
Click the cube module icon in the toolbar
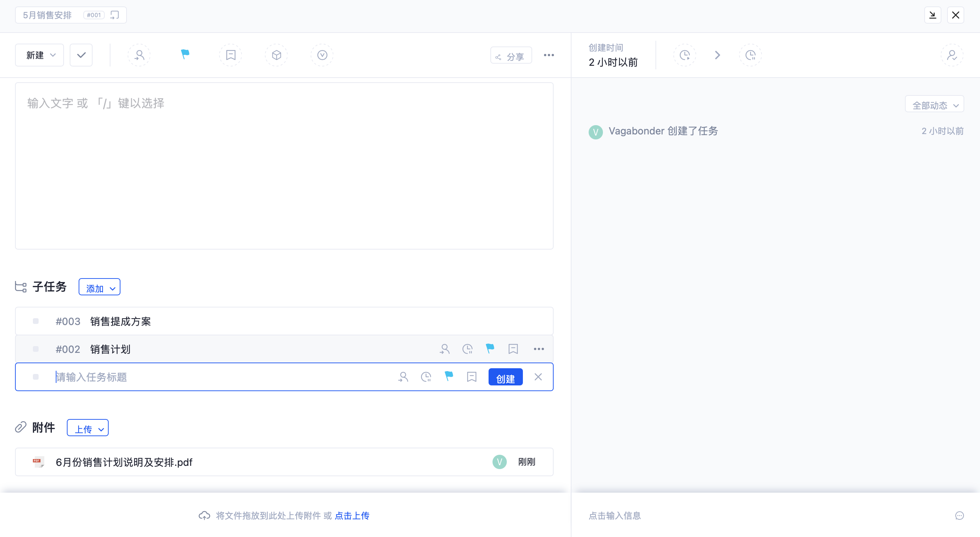(277, 55)
